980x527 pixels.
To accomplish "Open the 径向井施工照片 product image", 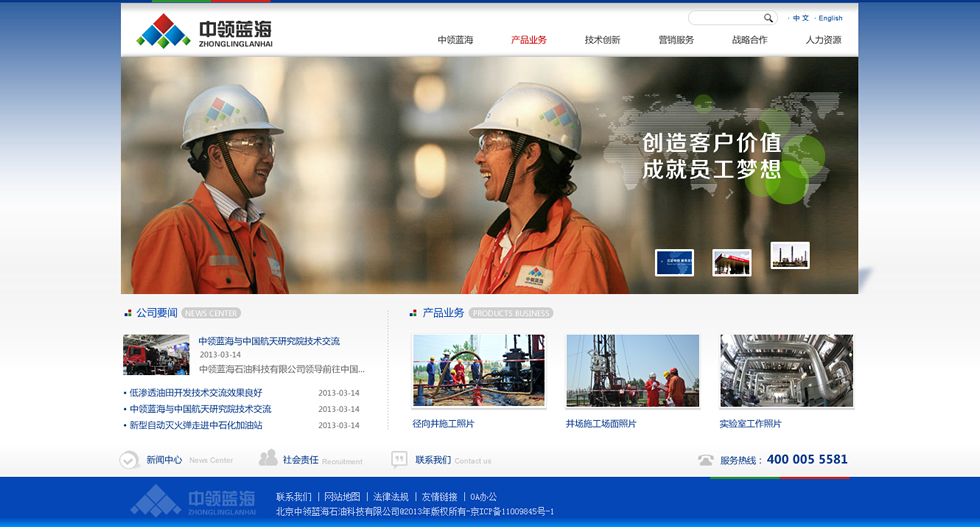I will pyautogui.click(x=479, y=371).
